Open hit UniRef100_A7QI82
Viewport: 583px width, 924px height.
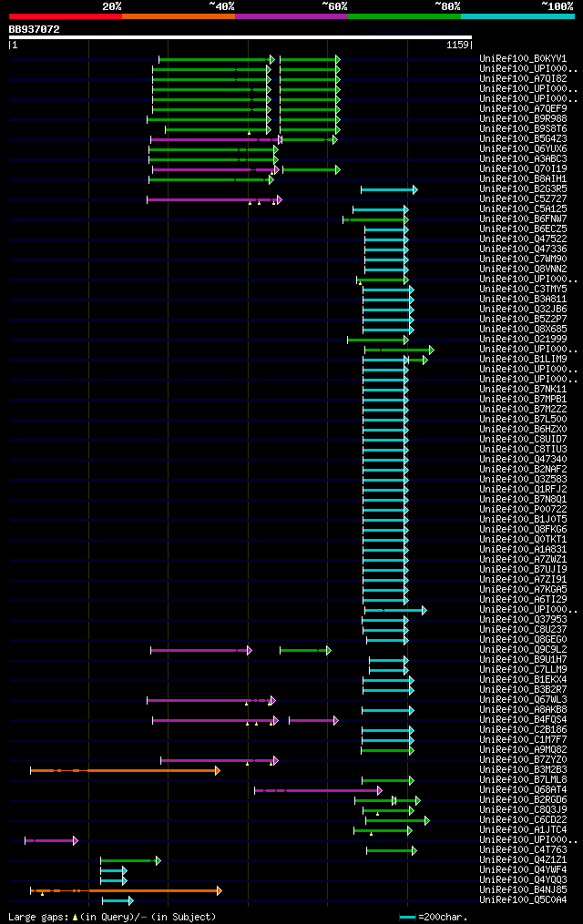pos(523,78)
